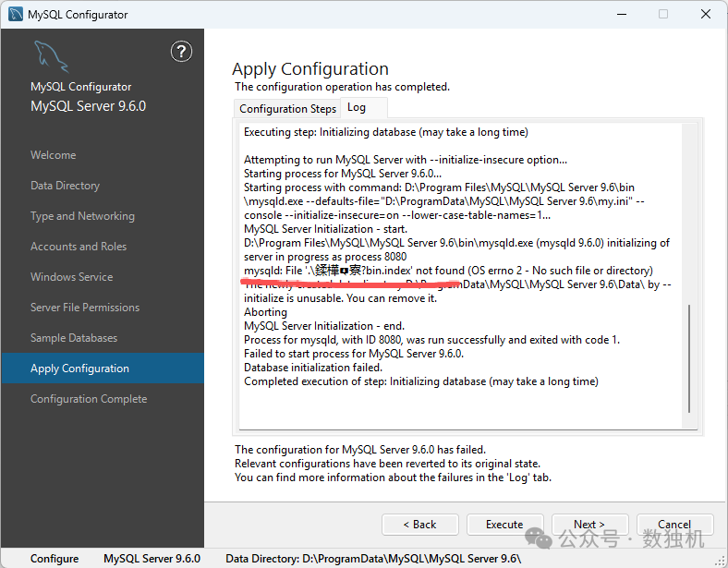This screenshot has width=728, height=568.
Task: Click the Next button
Action: pos(589,525)
